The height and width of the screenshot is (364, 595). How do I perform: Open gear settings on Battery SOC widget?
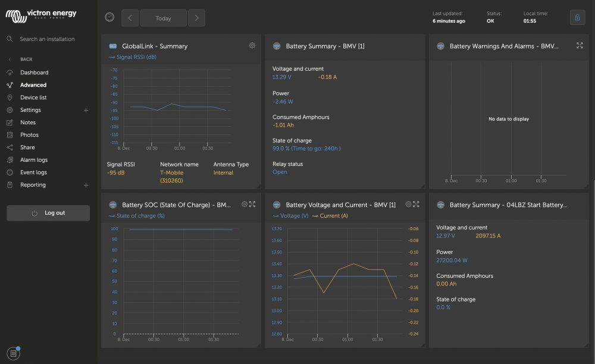coord(245,204)
